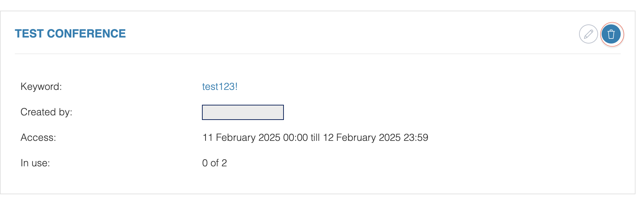Click the start date 11 February 2025 00:00

pos(255,138)
